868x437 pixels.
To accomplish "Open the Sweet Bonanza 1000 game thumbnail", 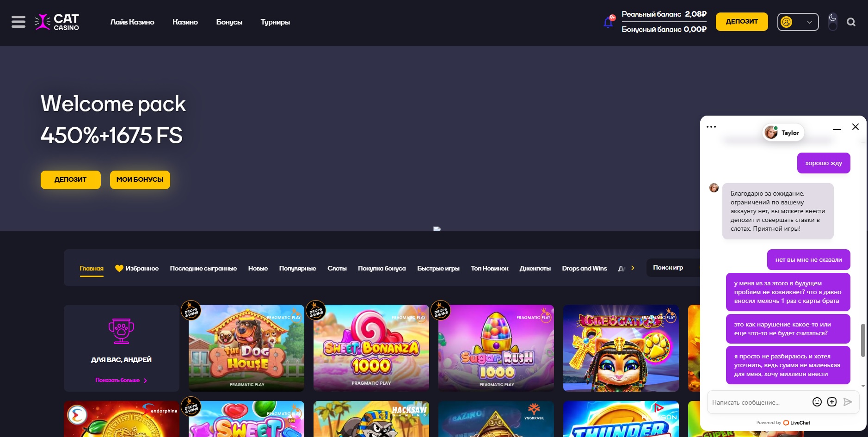I will coord(371,348).
